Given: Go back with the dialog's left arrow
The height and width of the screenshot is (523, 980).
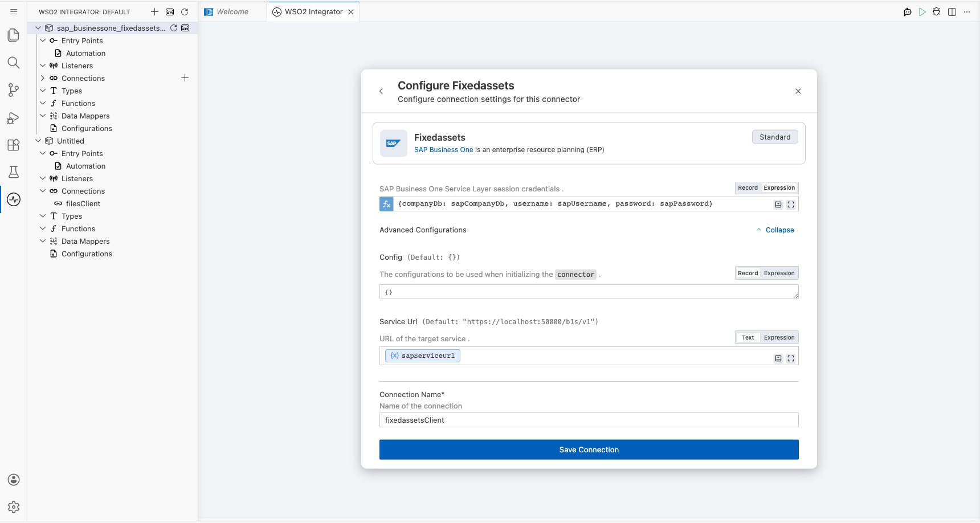Looking at the screenshot, I should (x=381, y=91).
